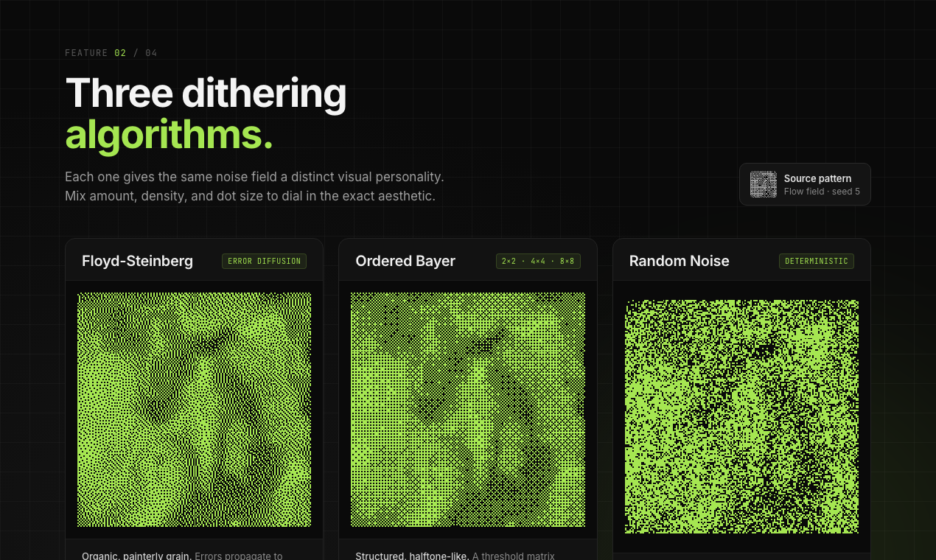Image resolution: width=936 pixels, height=560 pixels.
Task: Click the 'Mix amount, density, and dot size' line
Action: tap(250, 196)
